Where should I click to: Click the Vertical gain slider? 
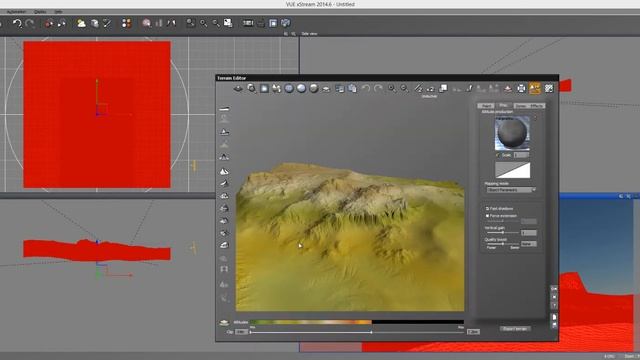click(x=502, y=232)
